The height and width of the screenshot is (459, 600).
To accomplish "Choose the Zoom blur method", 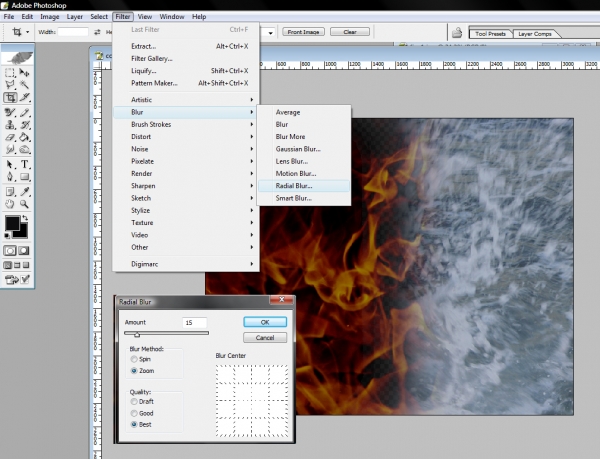I will [134, 371].
